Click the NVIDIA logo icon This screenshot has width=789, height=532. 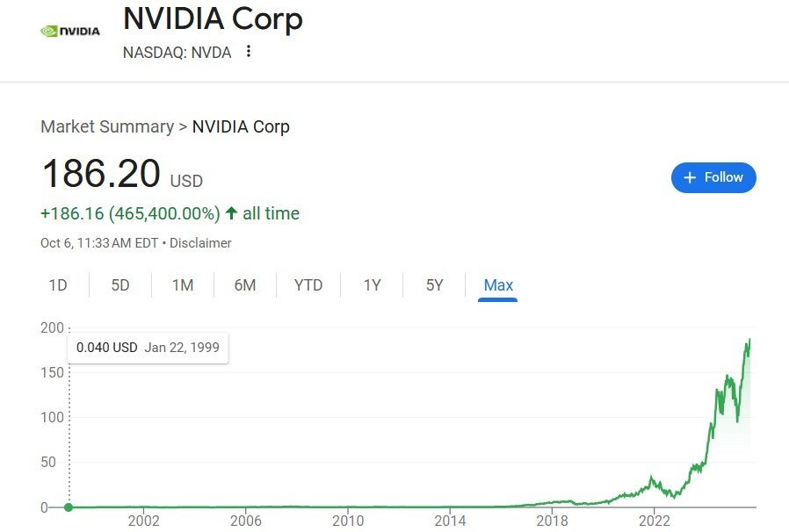pos(70,31)
